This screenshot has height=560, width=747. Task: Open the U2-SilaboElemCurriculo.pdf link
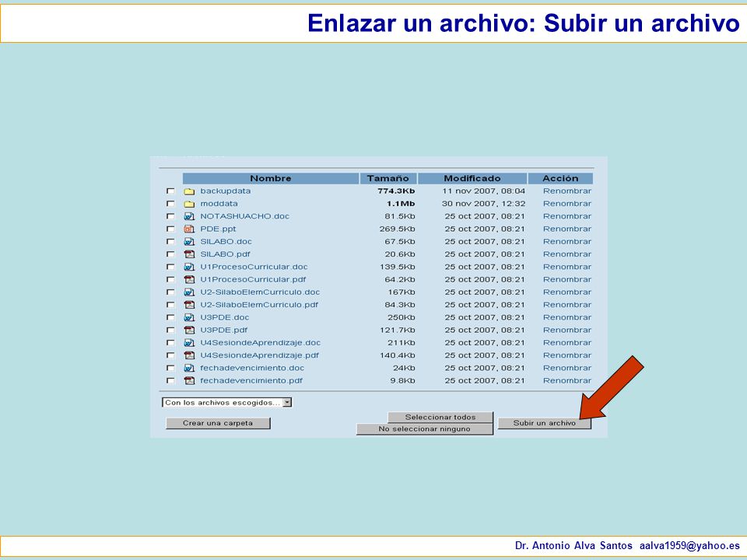[259, 305]
